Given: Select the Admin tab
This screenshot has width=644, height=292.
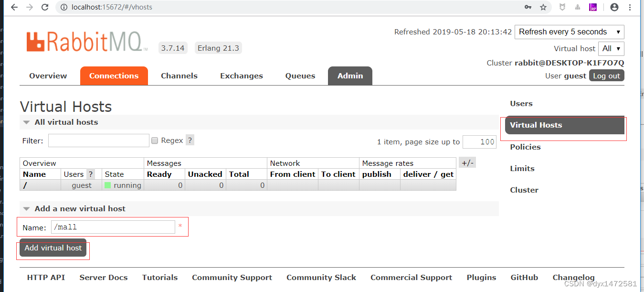Looking at the screenshot, I should click(350, 76).
